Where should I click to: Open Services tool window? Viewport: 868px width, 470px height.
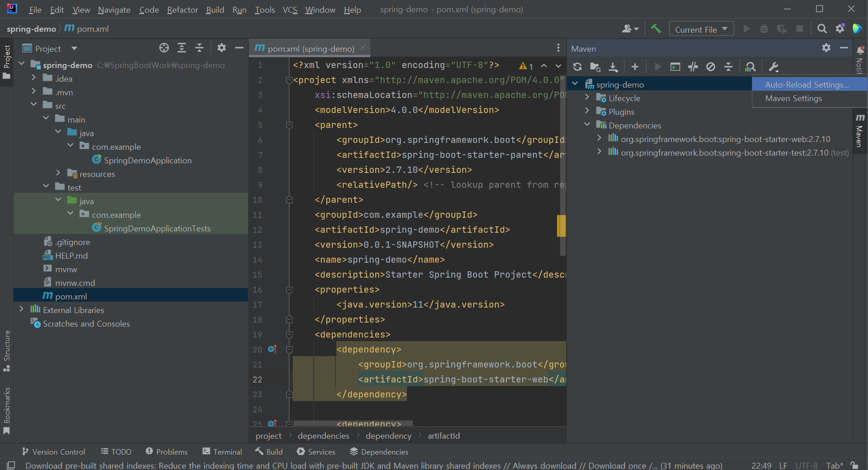pos(316,452)
